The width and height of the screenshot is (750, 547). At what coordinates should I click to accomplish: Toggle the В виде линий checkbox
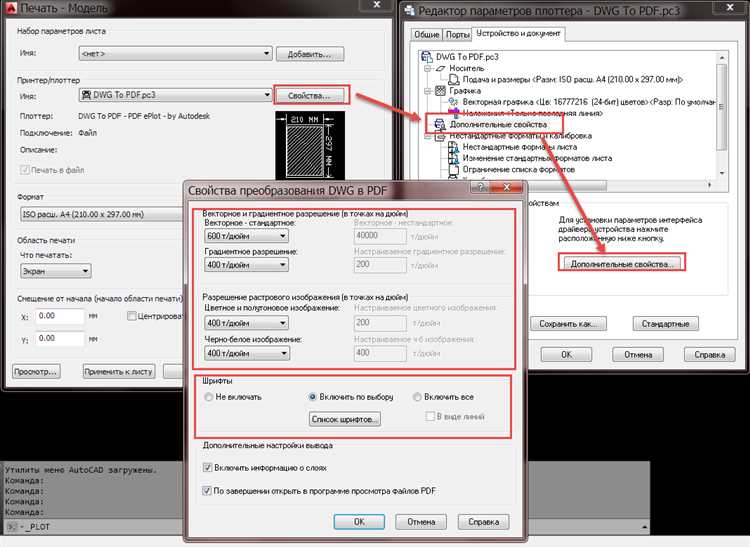430,416
